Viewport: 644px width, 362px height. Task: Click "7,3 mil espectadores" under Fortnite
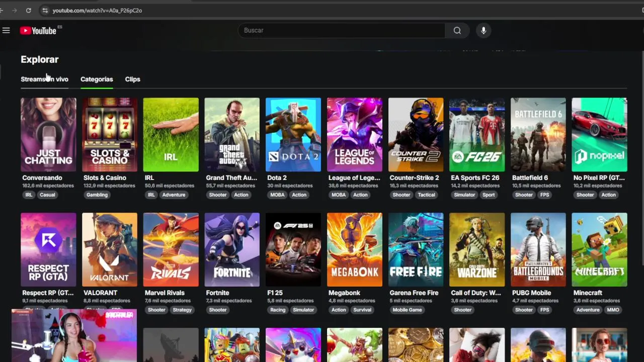pyautogui.click(x=229, y=301)
